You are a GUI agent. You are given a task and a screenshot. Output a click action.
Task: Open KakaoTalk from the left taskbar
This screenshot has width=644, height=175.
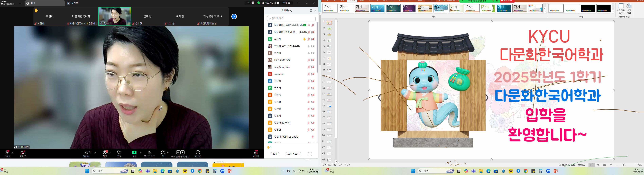(x=185, y=171)
